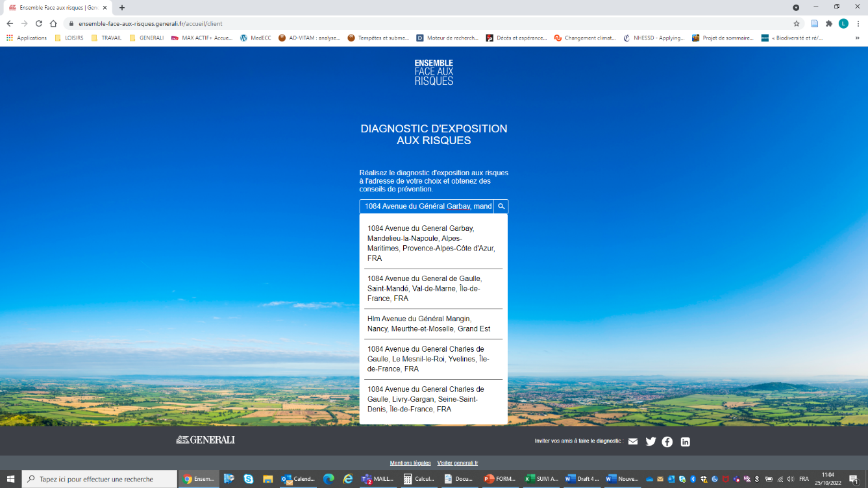
Task: Follow the Visiter generali.fr link
Action: point(457,463)
